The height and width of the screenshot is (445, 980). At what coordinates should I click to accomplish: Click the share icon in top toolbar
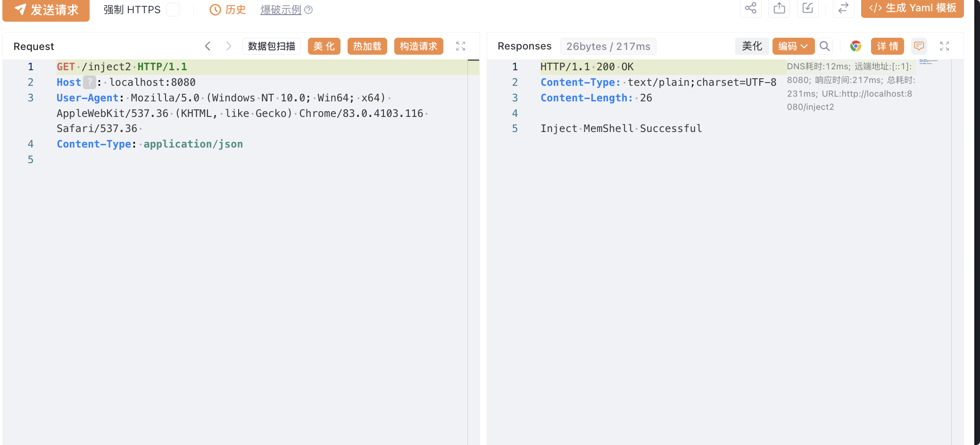[750, 8]
